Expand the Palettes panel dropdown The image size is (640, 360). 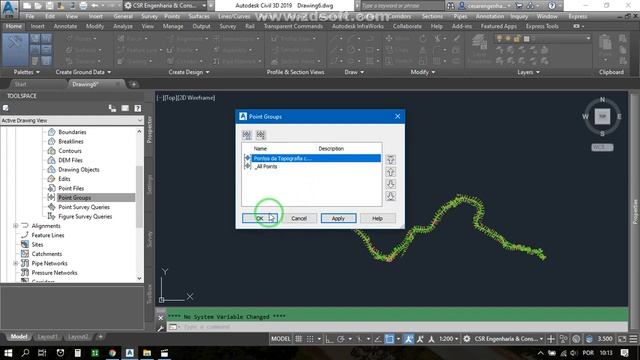click(x=27, y=72)
